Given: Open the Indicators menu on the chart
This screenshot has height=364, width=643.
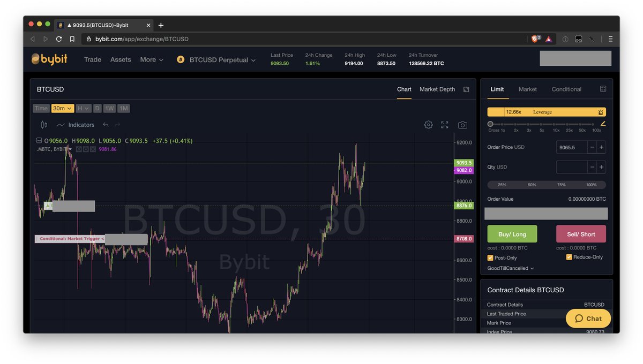Looking at the screenshot, I should click(x=76, y=125).
